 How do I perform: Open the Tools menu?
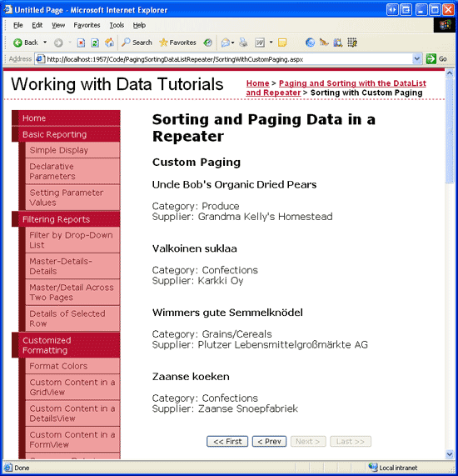coord(117,25)
